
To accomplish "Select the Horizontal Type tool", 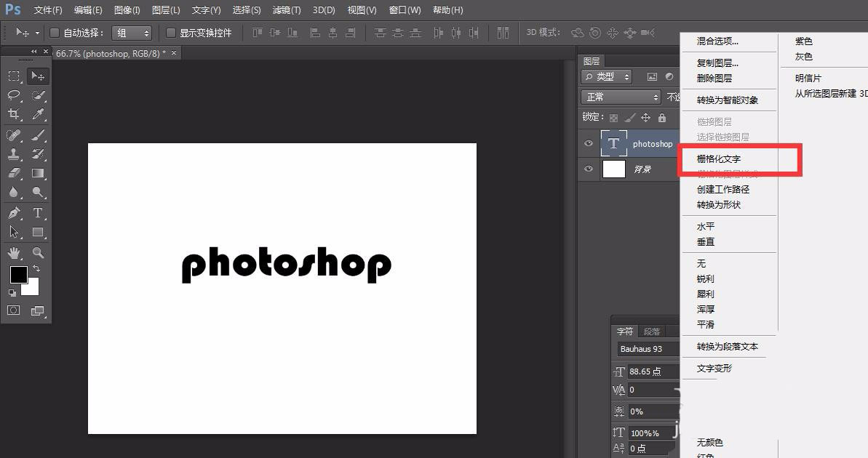I will 38,213.
